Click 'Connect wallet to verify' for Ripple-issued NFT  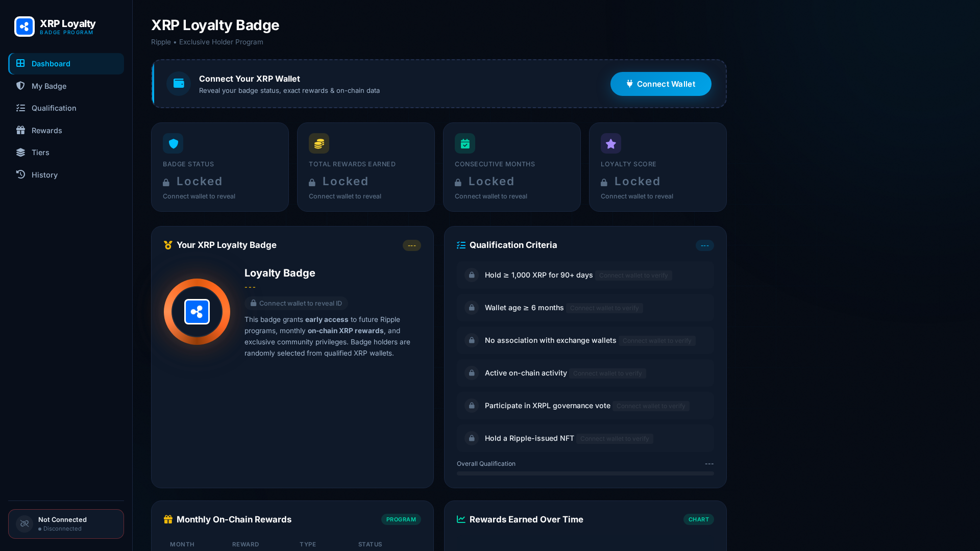(x=615, y=439)
